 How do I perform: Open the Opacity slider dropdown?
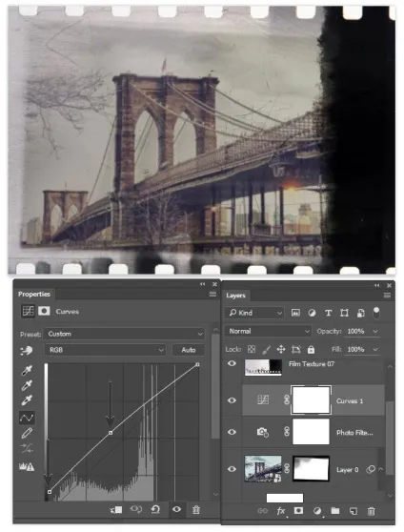375,331
